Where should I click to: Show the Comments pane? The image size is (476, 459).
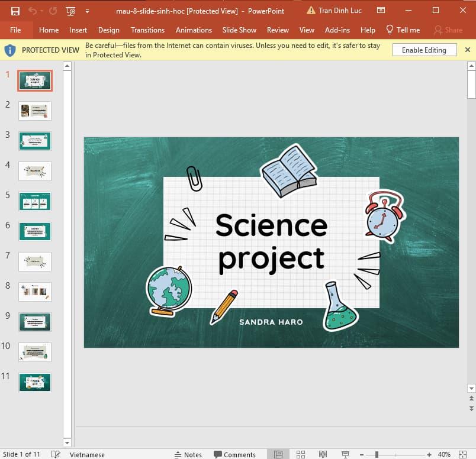[236, 454]
